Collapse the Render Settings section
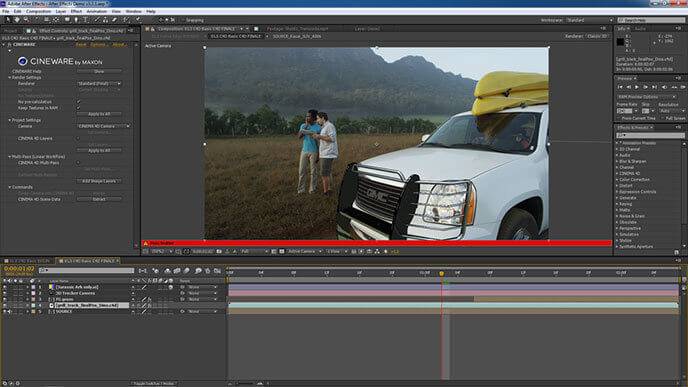Screen dimensions: 688x387 [10, 77]
